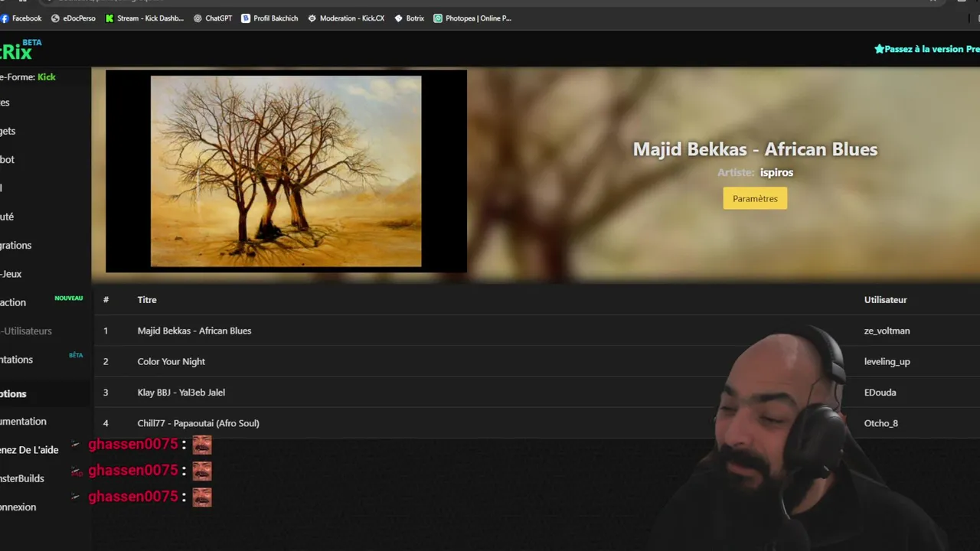Click the user leveling_up
Image resolution: width=980 pixels, height=551 pixels.
[887, 361]
